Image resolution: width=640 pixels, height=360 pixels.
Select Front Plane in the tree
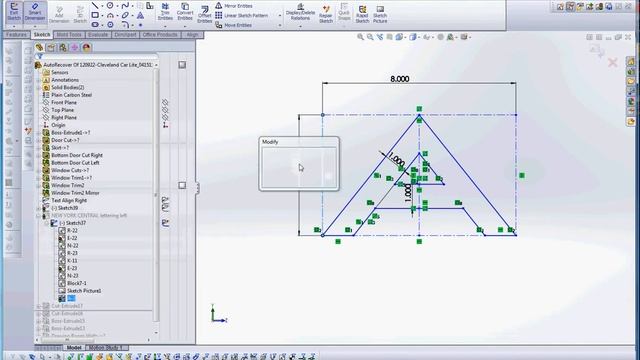pyautogui.click(x=64, y=102)
